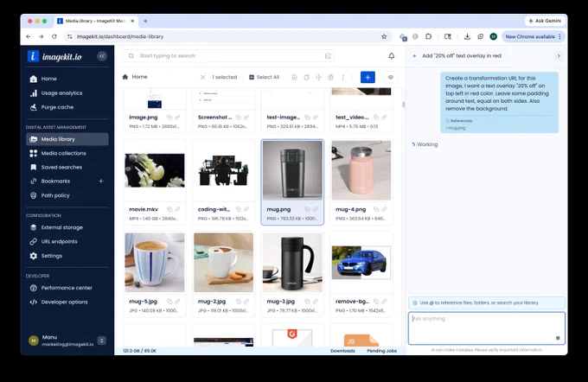Move selected file toolbar icon

(x=318, y=77)
